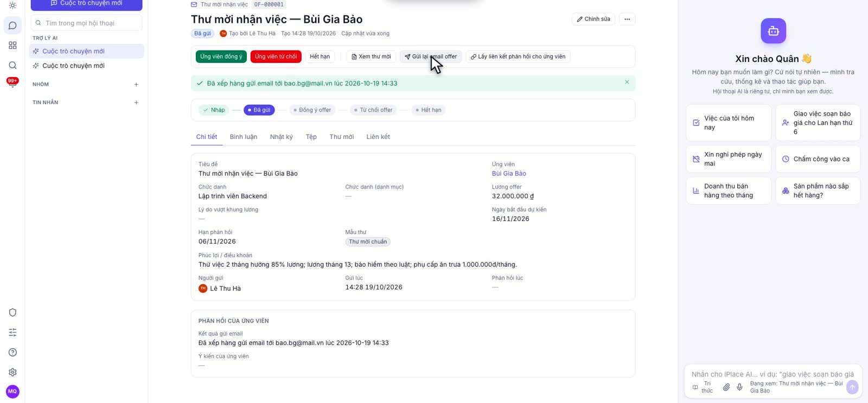Open the help question mark icon
Screen dimensions: 868x403
12,352
